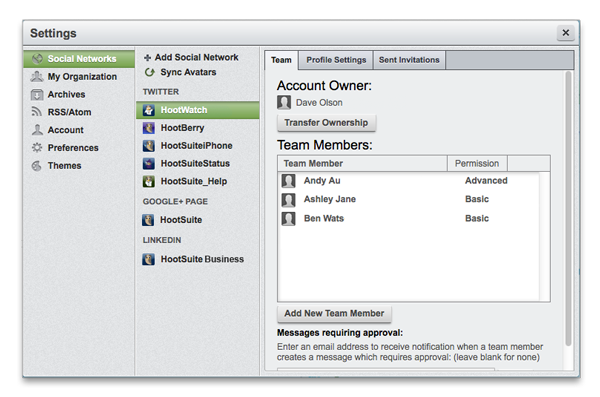Open the Social Networks section

pyautogui.click(x=79, y=59)
